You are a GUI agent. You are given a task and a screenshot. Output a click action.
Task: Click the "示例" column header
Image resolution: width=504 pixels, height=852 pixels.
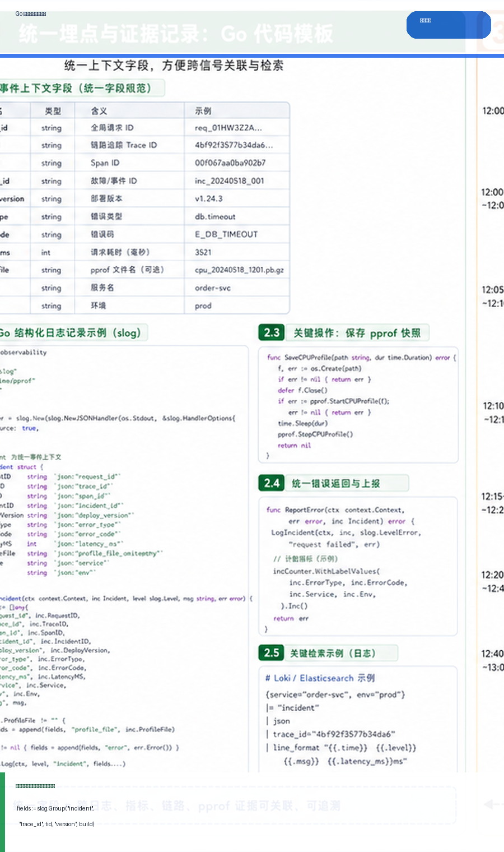(x=203, y=111)
